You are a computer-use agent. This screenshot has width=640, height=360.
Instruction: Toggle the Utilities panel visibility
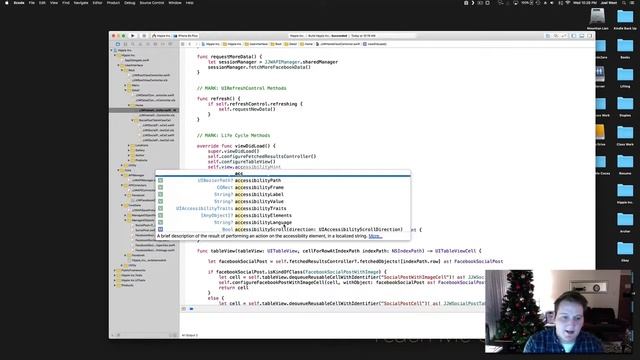[x=589, y=36]
